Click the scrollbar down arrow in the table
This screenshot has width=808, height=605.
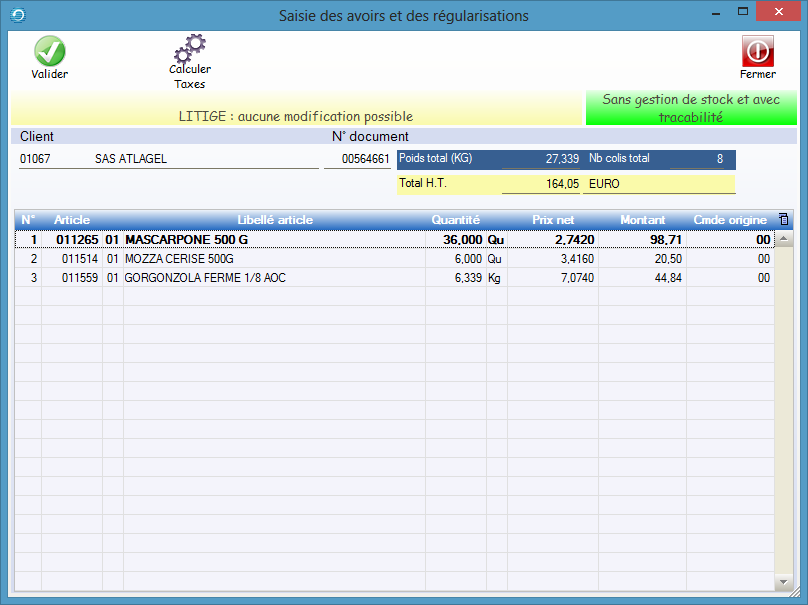pos(784,582)
